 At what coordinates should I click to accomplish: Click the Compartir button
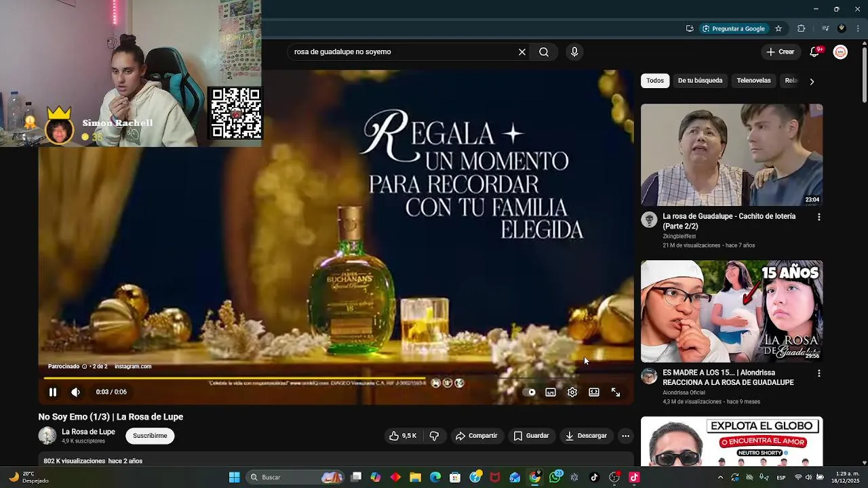click(x=477, y=436)
